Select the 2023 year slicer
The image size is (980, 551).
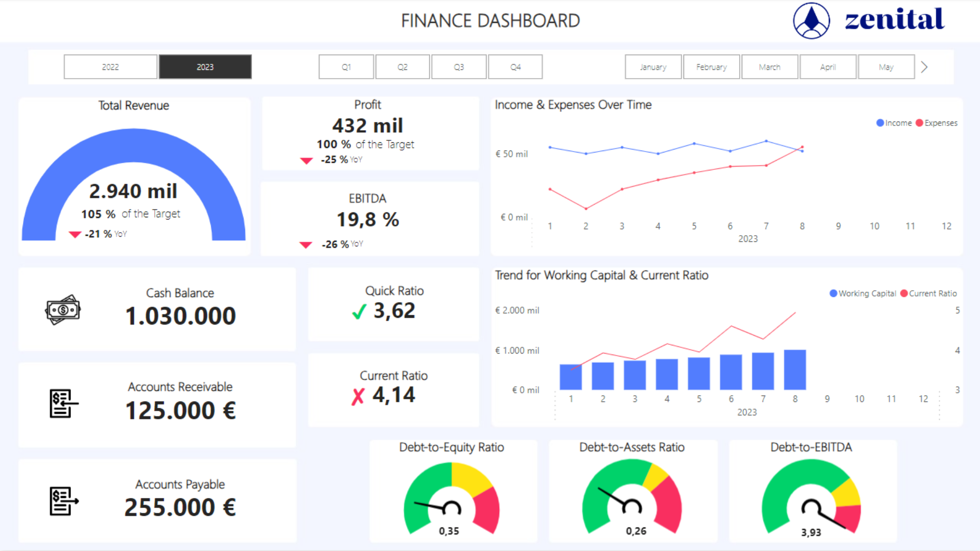click(x=205, y=67)
